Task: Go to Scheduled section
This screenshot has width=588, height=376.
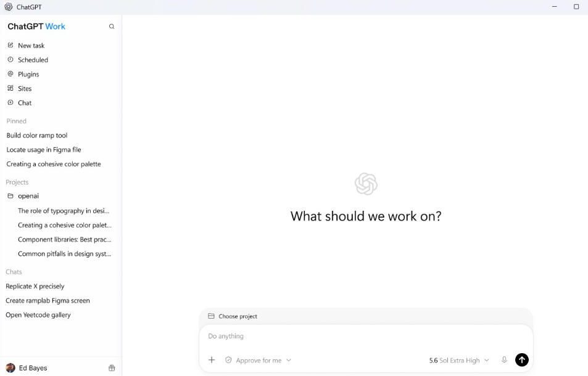Action: tap(33, 60)
